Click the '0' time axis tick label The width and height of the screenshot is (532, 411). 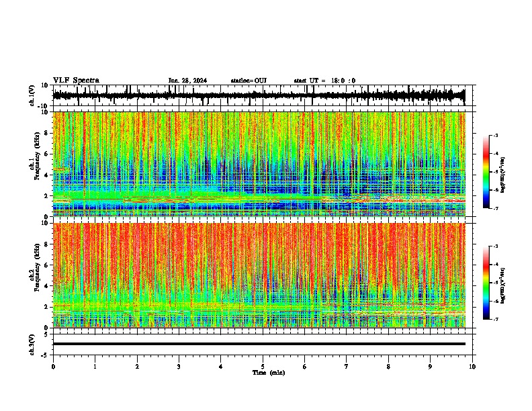click(x=53, y=367)
